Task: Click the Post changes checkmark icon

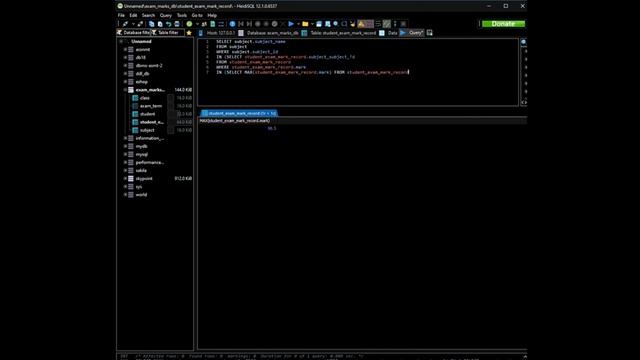Action: click(274, 24)
